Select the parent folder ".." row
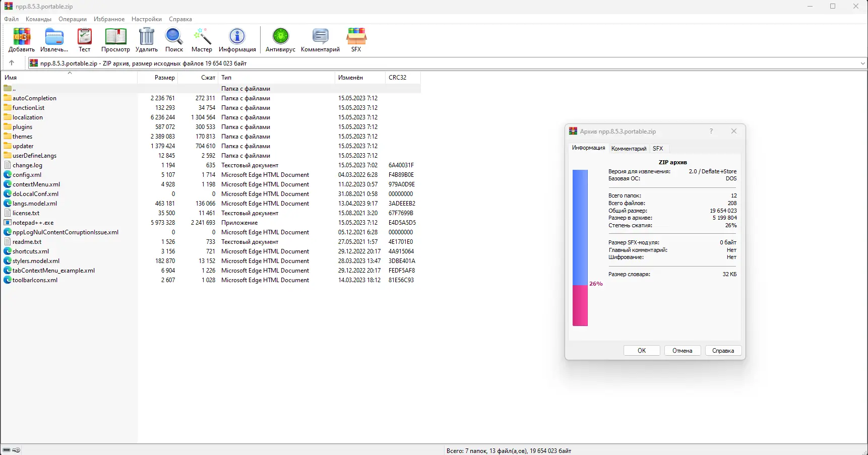This screenshot has width=868, height=455. pyautogui.click(x=212, y=88)
